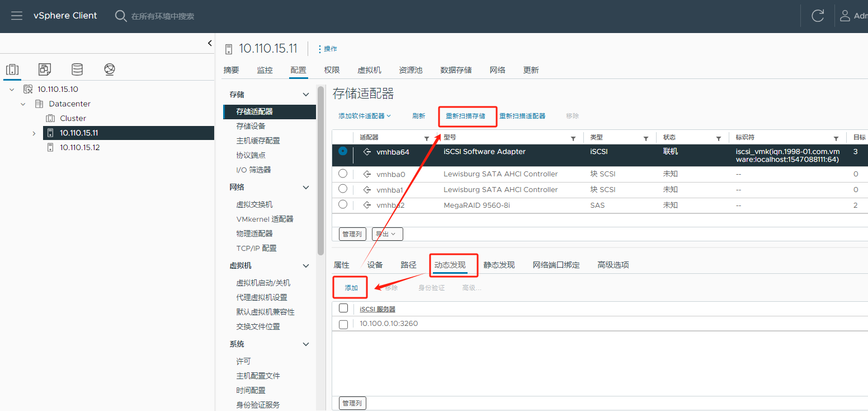Open the 高级选项 tab
Image resolution: width=868 pixels, height=411 pixels.
tap(613, 265)
